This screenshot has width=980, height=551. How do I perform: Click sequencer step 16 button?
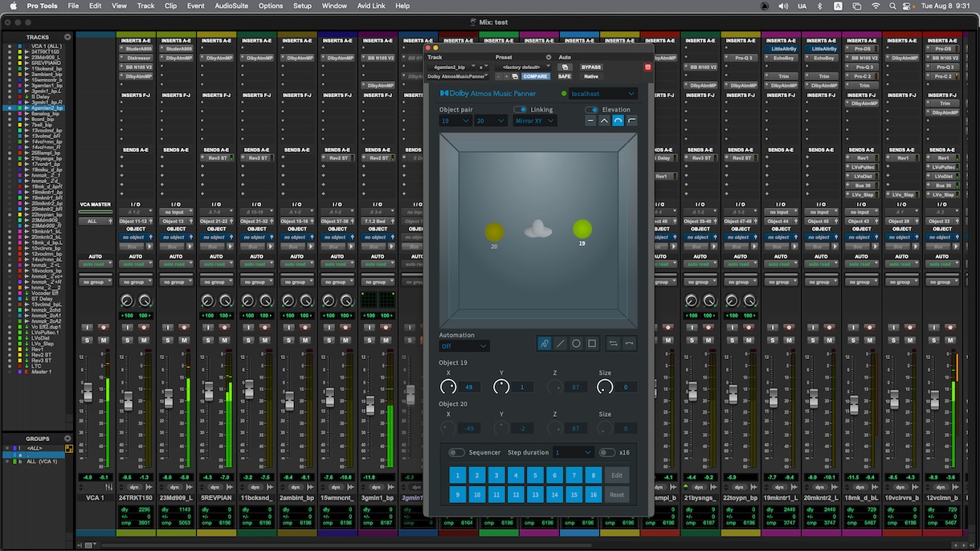point(594,495)
